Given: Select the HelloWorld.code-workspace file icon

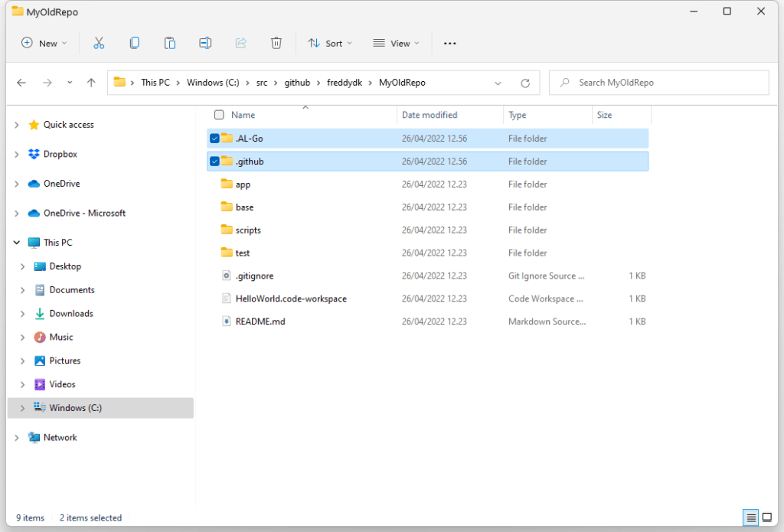Looking at the screenshot, I should point(227,299).
